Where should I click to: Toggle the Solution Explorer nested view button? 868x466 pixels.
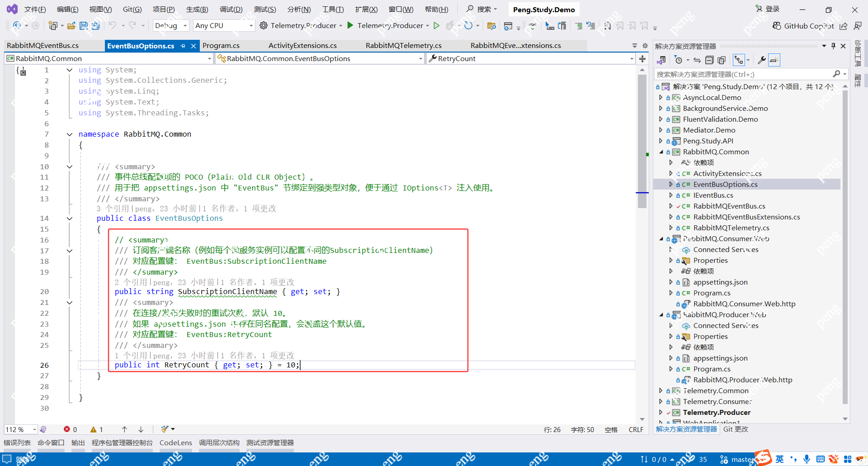pos(739,60)
